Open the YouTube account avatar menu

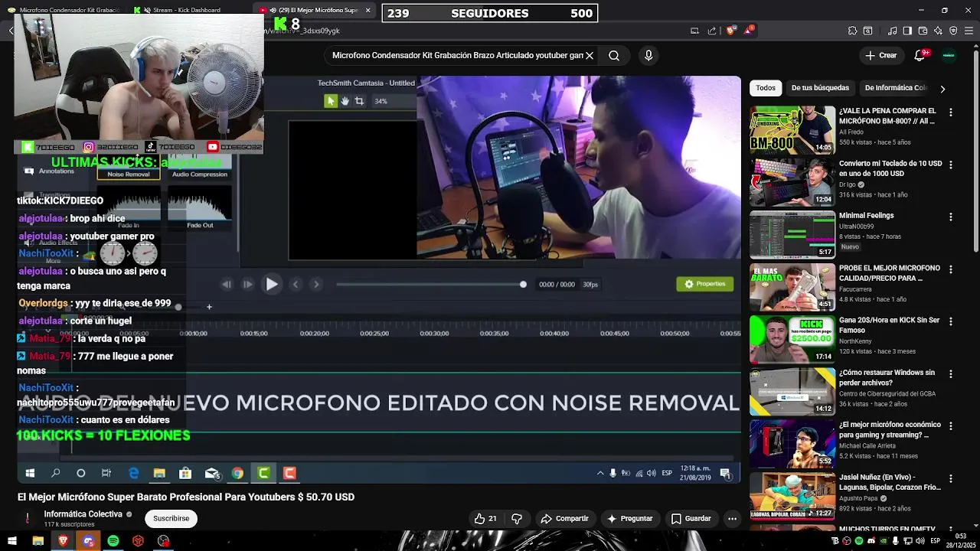949,55
